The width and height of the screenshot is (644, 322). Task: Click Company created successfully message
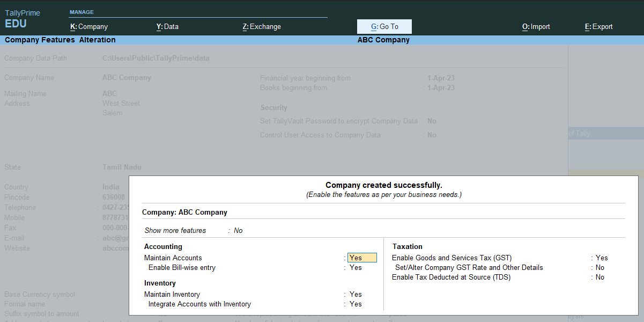coord(384,185)
